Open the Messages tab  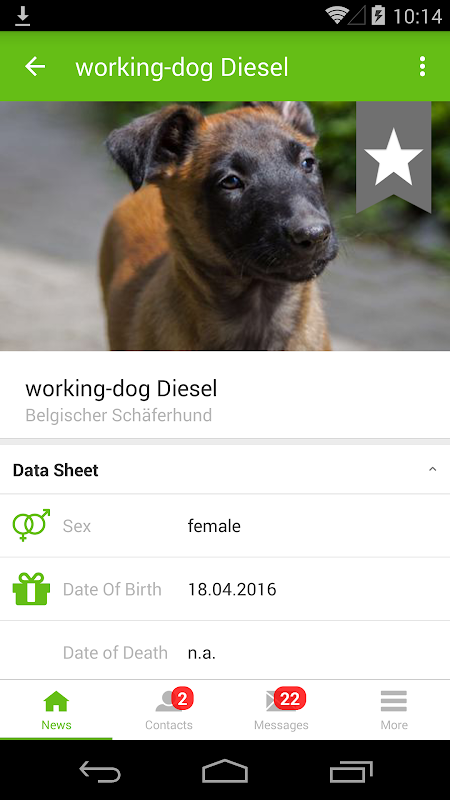point(281,710)
